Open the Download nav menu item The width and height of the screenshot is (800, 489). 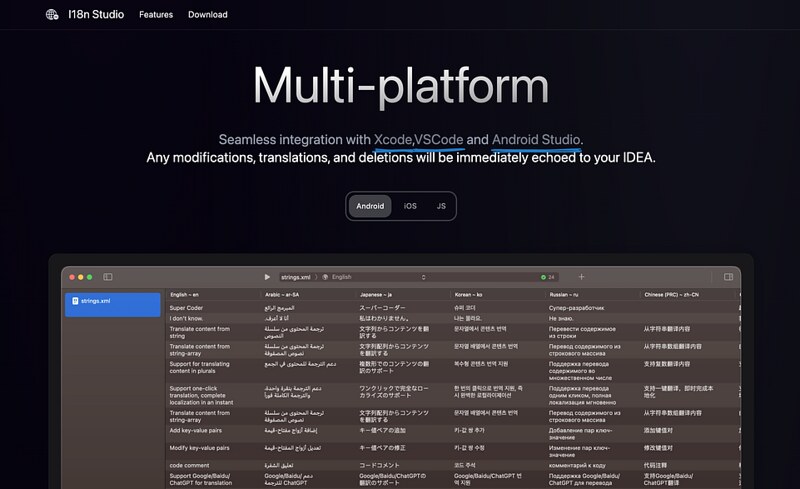click(x=207, y=15)
